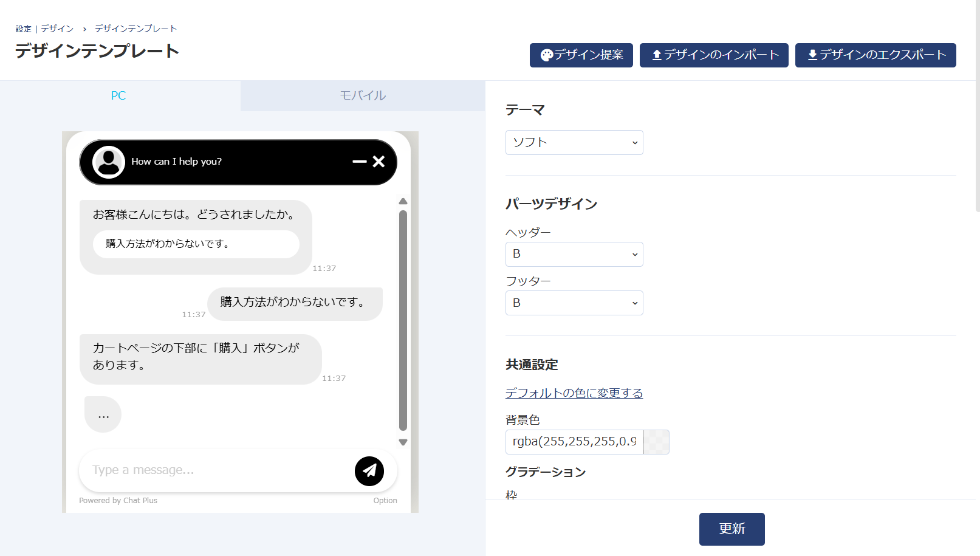
Task: Click the 購入方法がわからないです。 choice button
Action: (x=196, y=244)
